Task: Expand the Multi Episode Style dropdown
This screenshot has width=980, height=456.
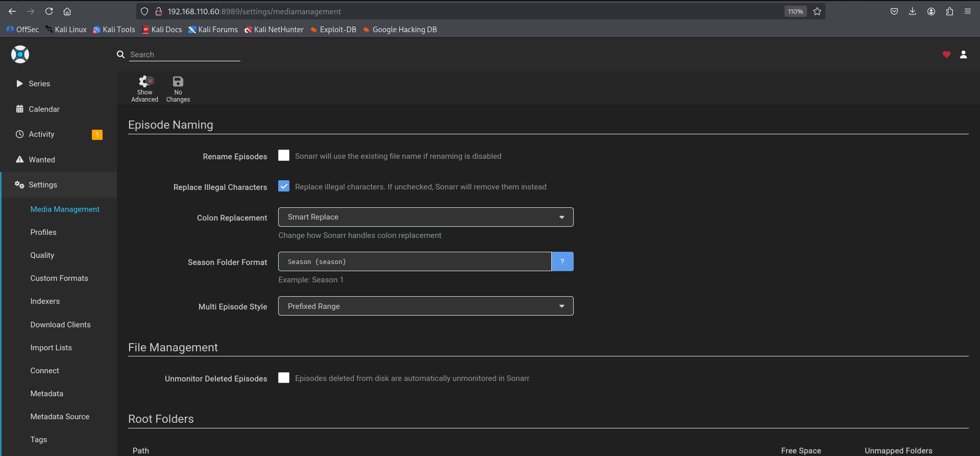Action: pyautogui.click(x=425, y=306)
